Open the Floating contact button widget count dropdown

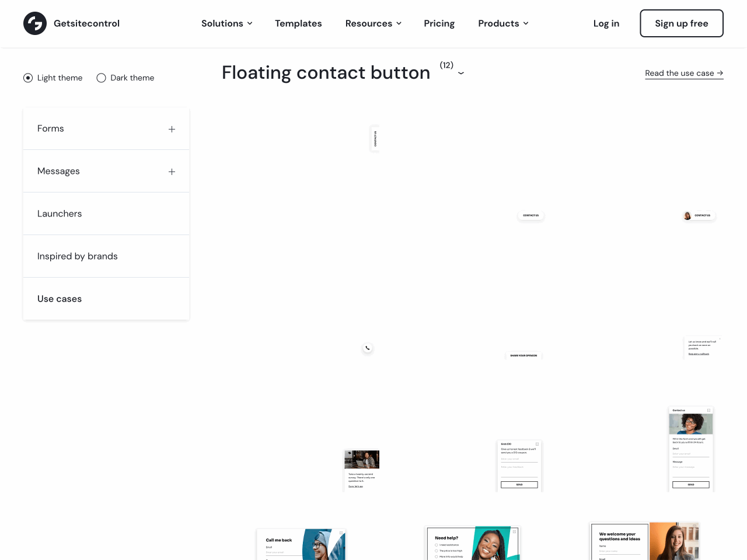461,73
